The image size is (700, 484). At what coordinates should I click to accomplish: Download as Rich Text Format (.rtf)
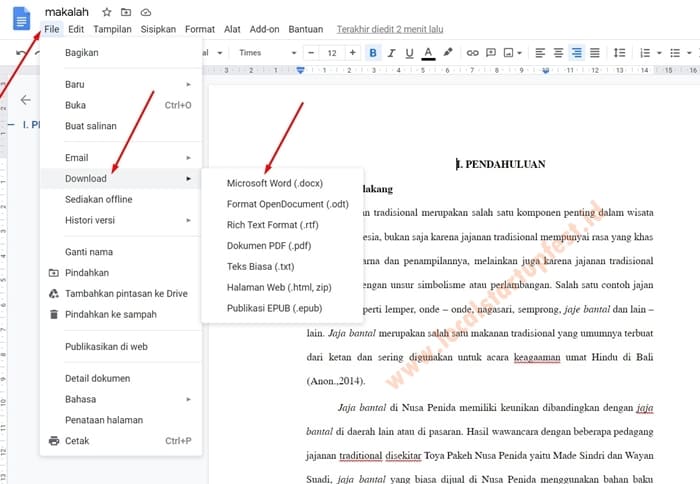(282, 225)
